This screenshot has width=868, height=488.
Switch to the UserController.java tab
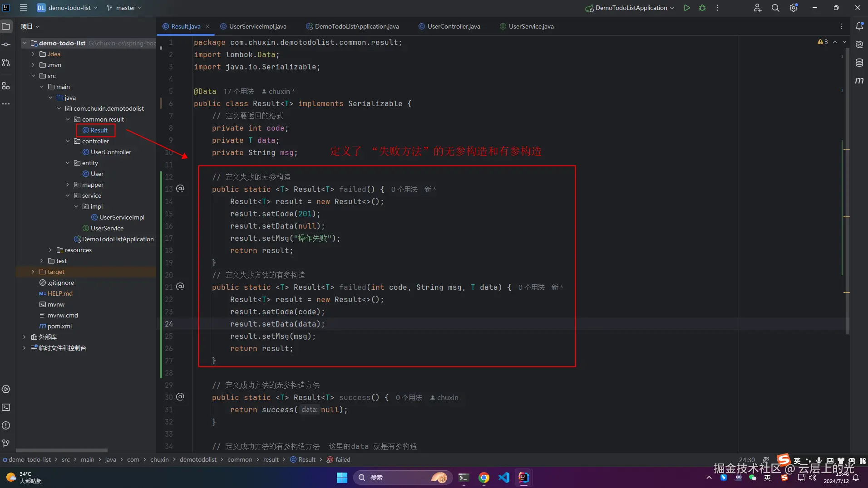point(449,26)
